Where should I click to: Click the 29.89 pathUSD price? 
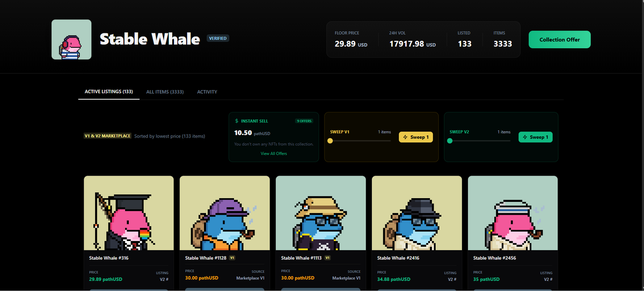click(x=106, y=279)
